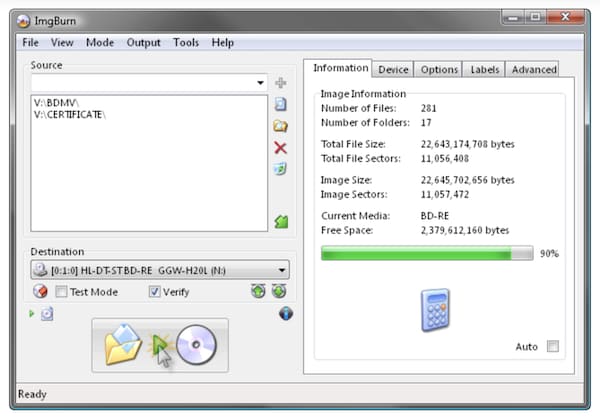
Task: Open the Source path dropdown
Action: tap(260, 83)
